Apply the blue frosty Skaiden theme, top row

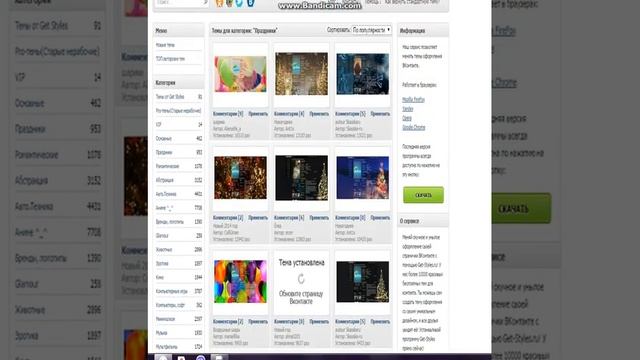pyautogui.click(x=380, y=114)
